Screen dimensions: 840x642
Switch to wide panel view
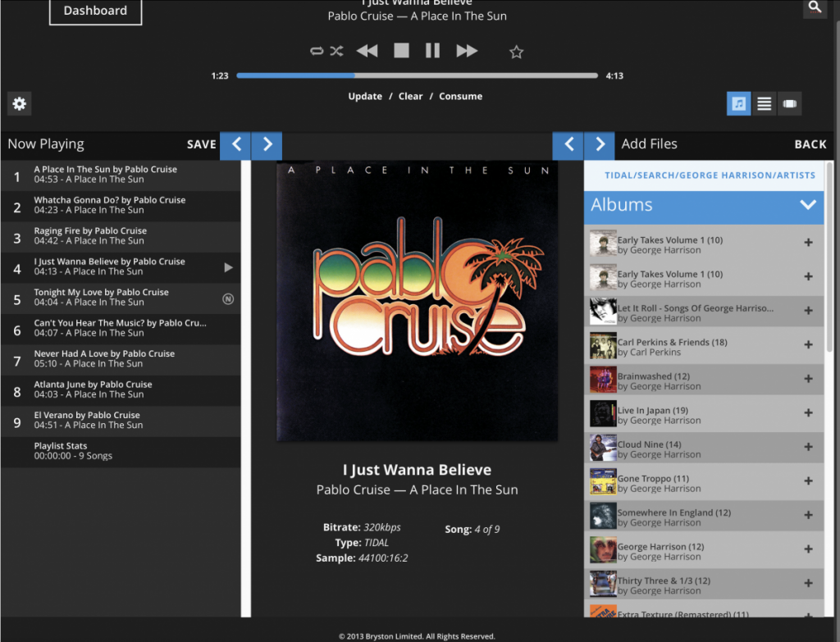pyautogui.click(x=790, y=103)
